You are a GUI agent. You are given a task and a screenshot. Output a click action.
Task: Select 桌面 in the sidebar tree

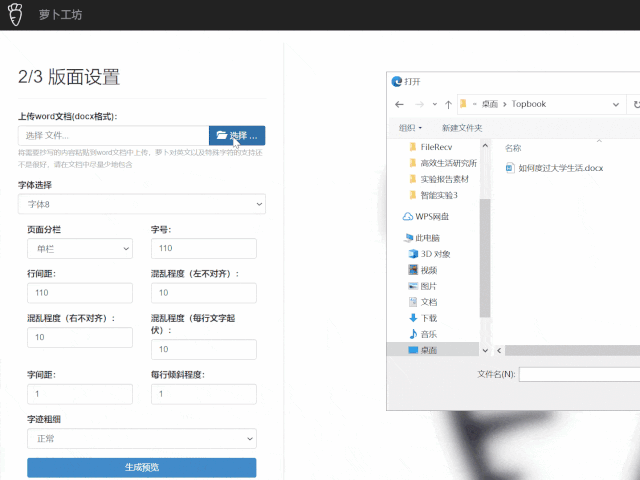432,350
